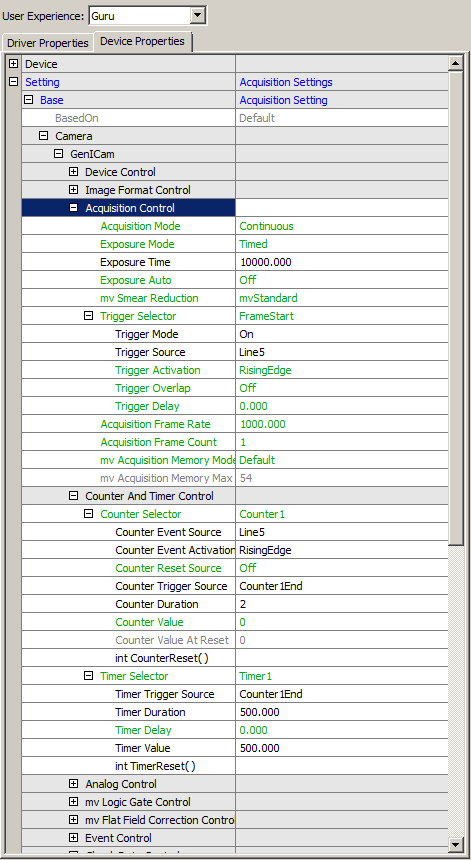Viewport: 471px width, 860px height.
Task: Select the Device Properties tab
Action: tap(143, 42)
